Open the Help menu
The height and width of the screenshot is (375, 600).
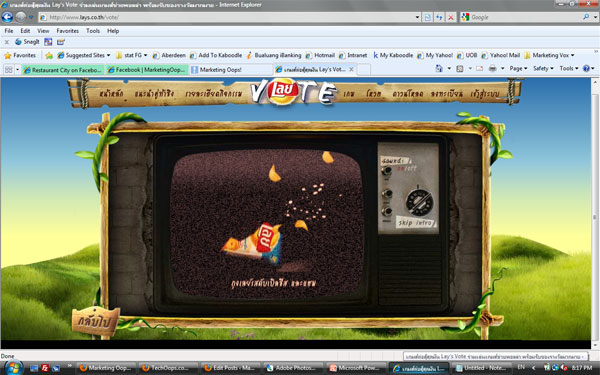[113, 31]
